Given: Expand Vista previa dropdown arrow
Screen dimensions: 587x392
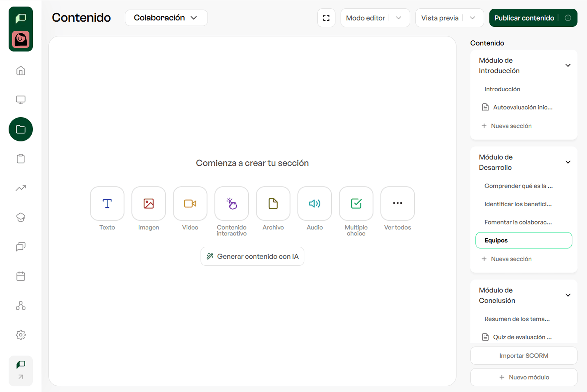Looking at the screenshot, I should pyautogui.click(x=472, y=18).
